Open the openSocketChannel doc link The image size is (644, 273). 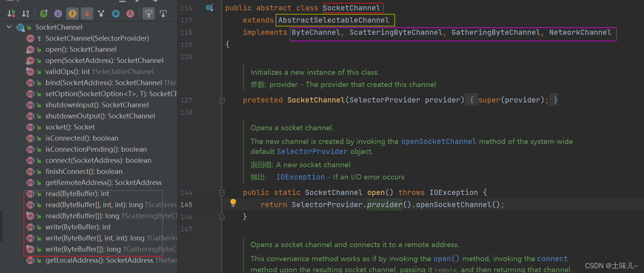pyautogui.click(x=439, y=141)
